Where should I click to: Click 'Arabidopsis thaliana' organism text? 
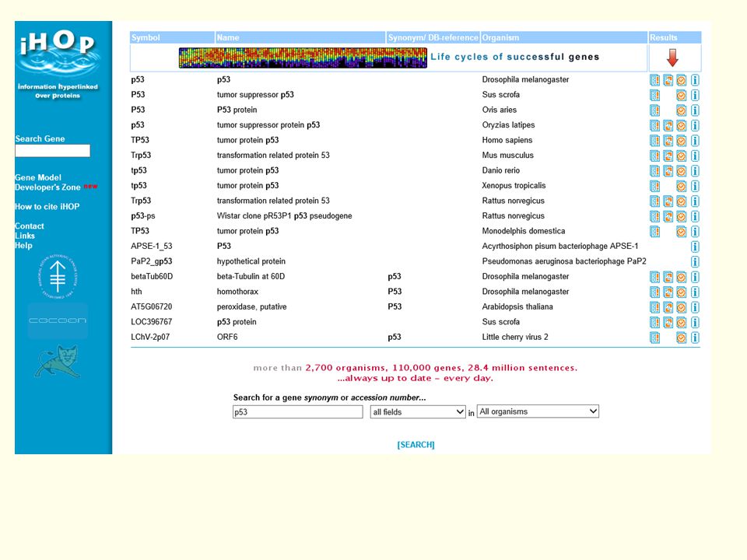point(517,306)
